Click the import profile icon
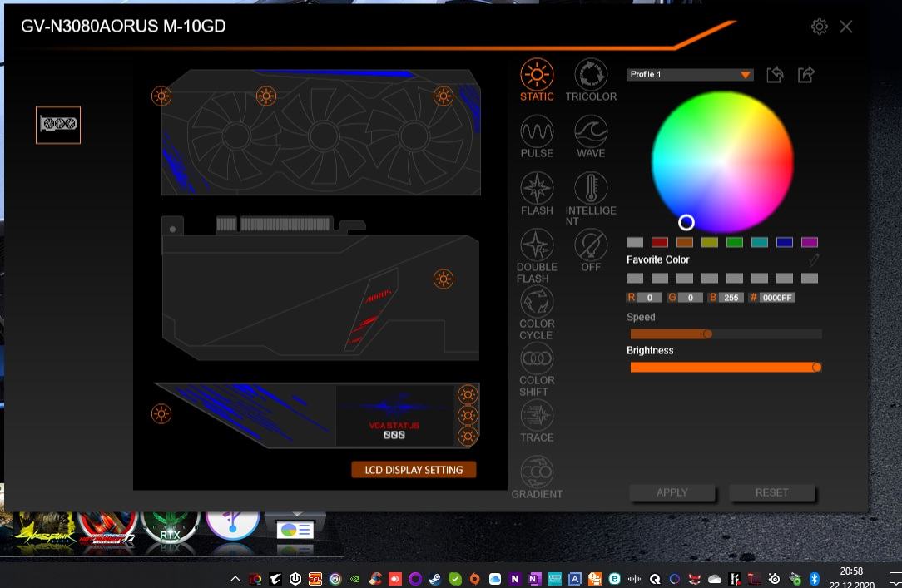Image resolution: width=902 pixels, height=588 pixels. tap(775, 75)
